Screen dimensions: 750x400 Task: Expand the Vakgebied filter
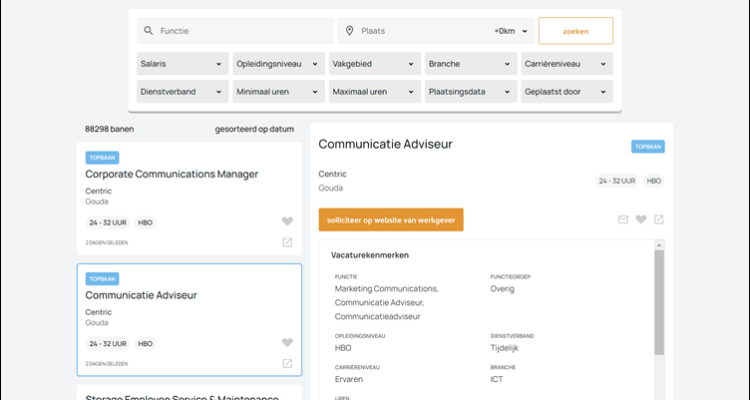373,64
